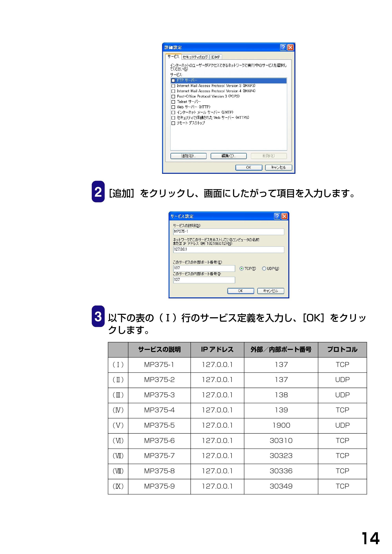This screenshot has height=554, width=392.
Task: Tick the SMTP mail server checkbox
Action: (173, 112)
